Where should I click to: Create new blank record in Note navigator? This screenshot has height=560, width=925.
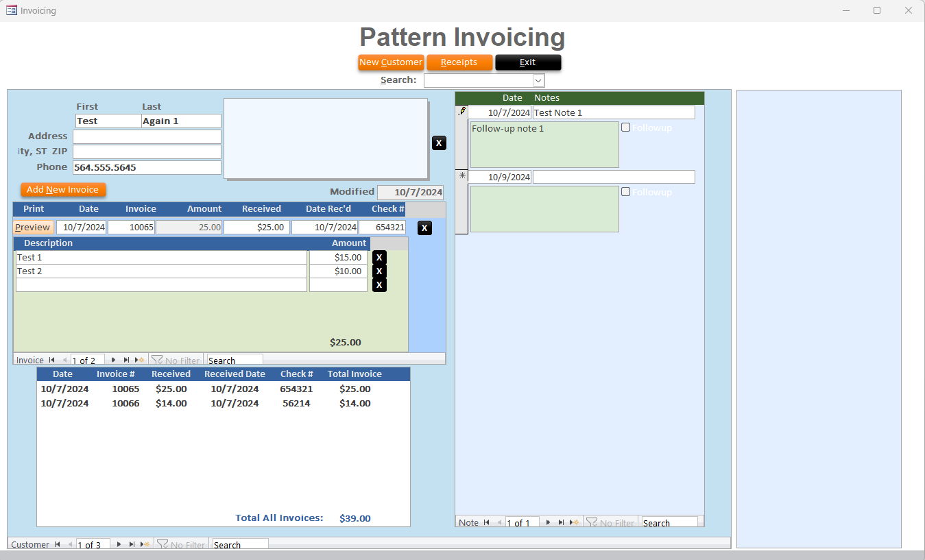575,522
